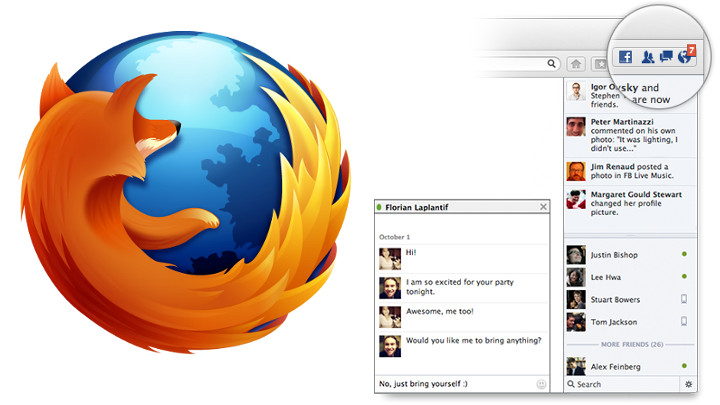This screenshot has height=405, width=720.
Task: Click Stuart Bowers mobile phone icon
Action: coord(684,299)
